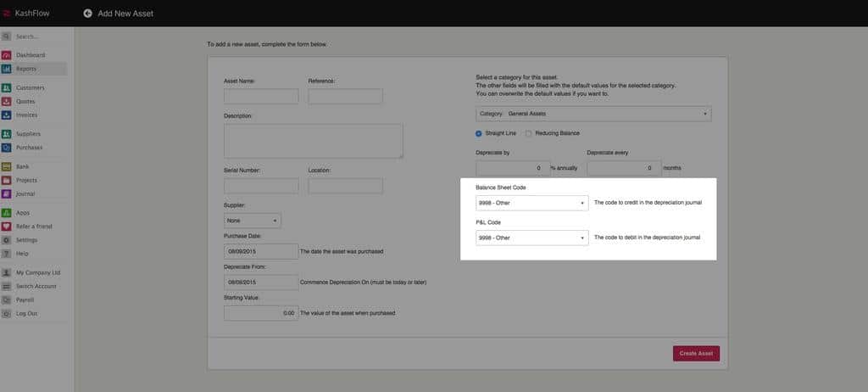
Task: Open Purchases from the sidebar menu
Action: (x=29, y=148)
